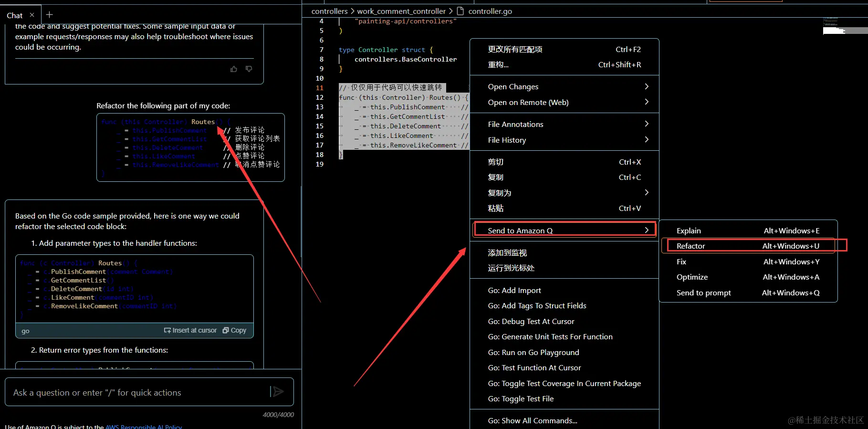The width and height of the screenshot is (868, 429).
Task: Focus the Ask a question input field
Action: [149, 392]
